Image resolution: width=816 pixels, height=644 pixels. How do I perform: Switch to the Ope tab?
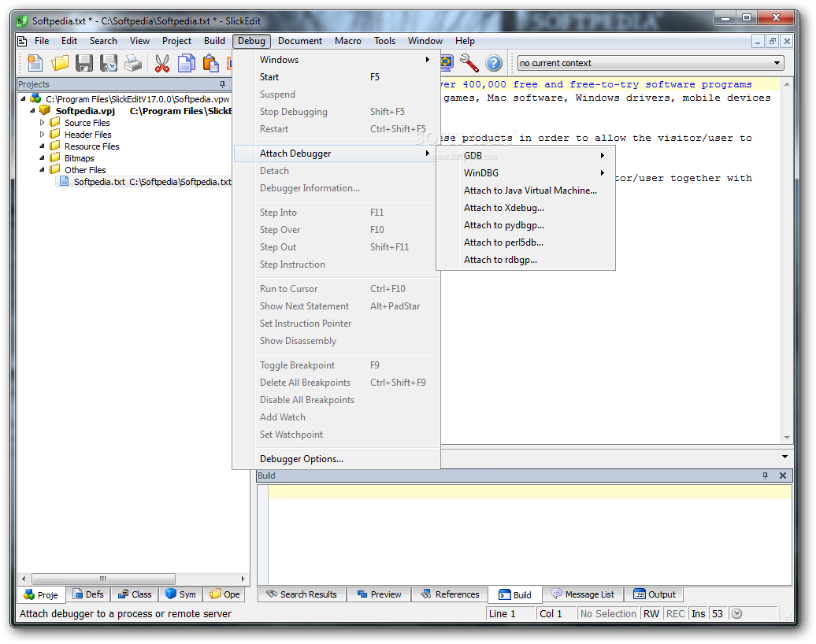point(224,594)
